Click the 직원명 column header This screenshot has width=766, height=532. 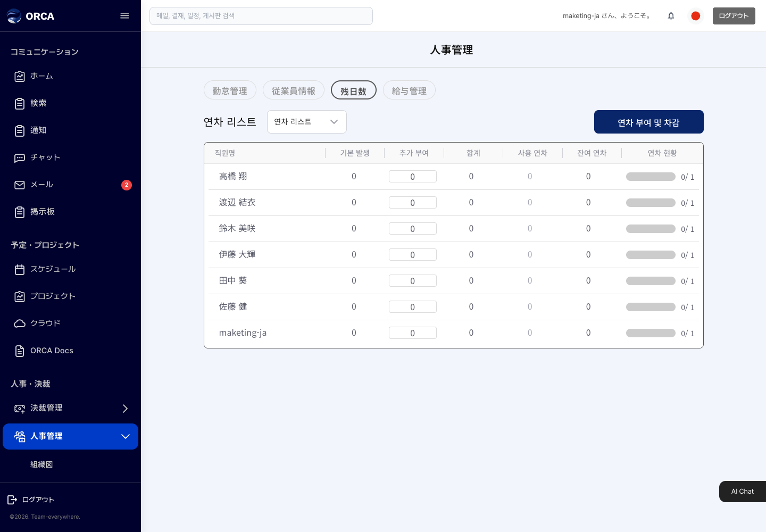point(225,153)
